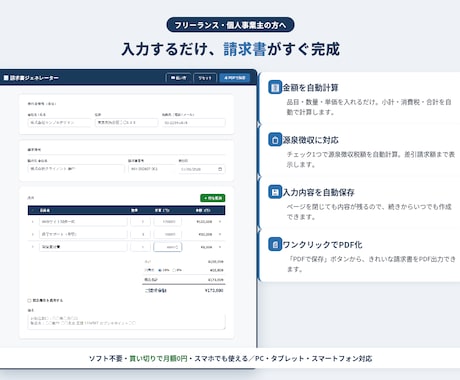Enable the 源泉徴収を適用する checkbox
The height and width of the screenshot is (380, 460).
click(x=29, y=300)
